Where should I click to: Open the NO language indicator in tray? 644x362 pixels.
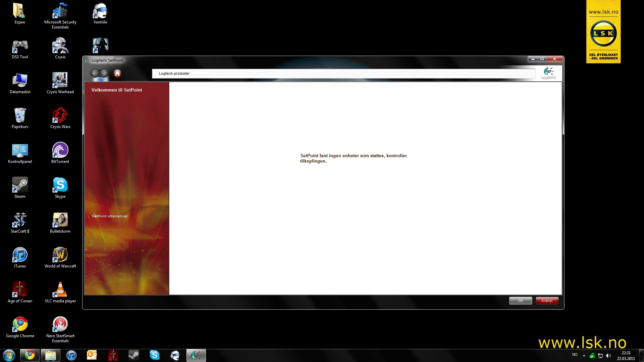[x=575, y=355]
